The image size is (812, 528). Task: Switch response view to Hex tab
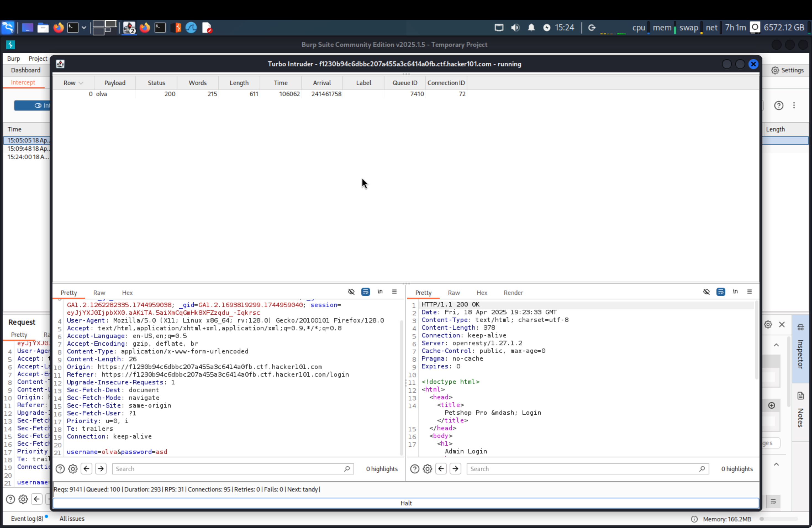click(x=482, y=293)
